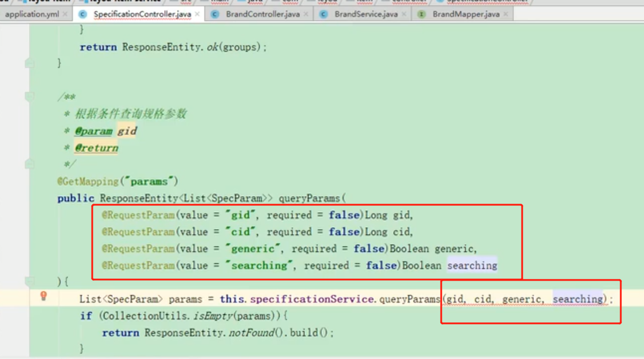Click the 'this' keyword in service call
The height and width of the screenshot is (359, 644).
[x=231, y=299]
